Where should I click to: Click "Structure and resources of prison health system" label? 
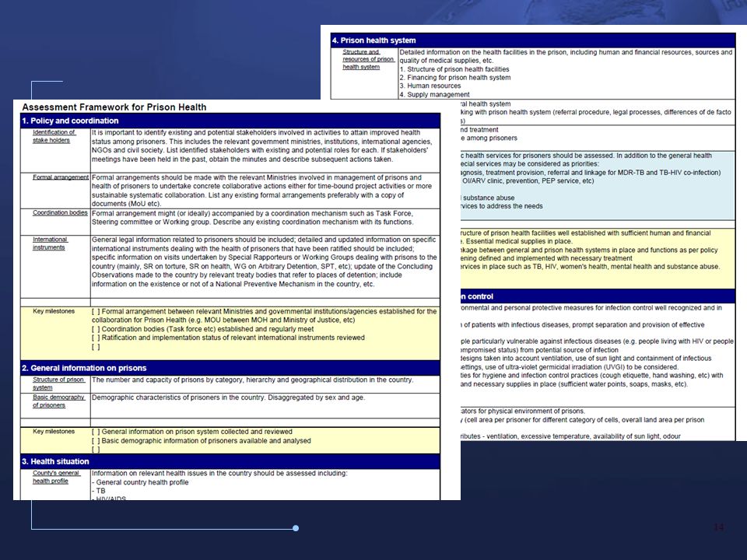[x=368, y=60]
